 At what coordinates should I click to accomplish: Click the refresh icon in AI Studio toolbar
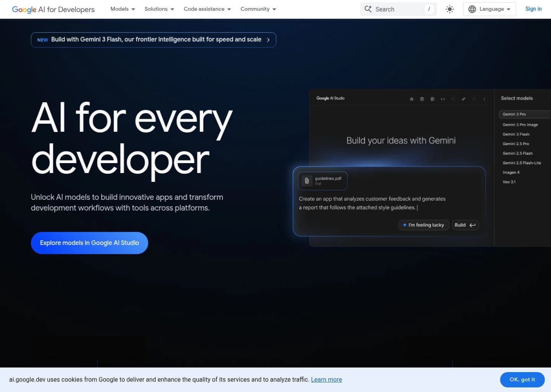pos(474,99)
